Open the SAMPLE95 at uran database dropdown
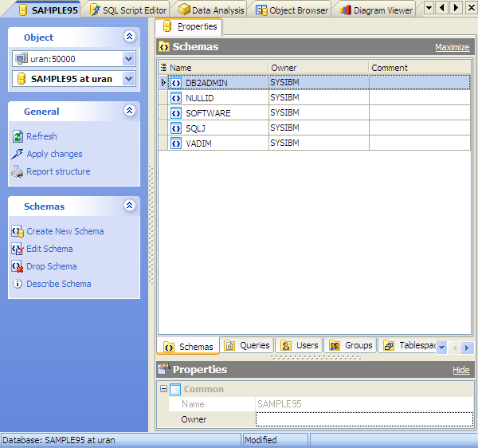Viewport: 478px width, 448px height. pyautogui.click(x=129, y=79)
